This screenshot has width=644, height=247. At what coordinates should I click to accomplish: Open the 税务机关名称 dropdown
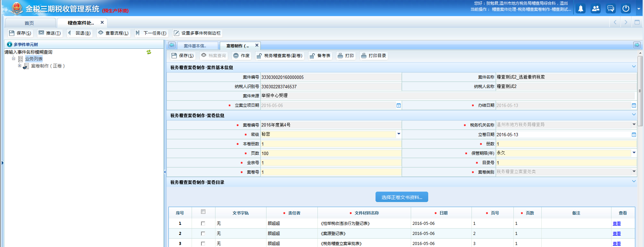tap(634, 125)
